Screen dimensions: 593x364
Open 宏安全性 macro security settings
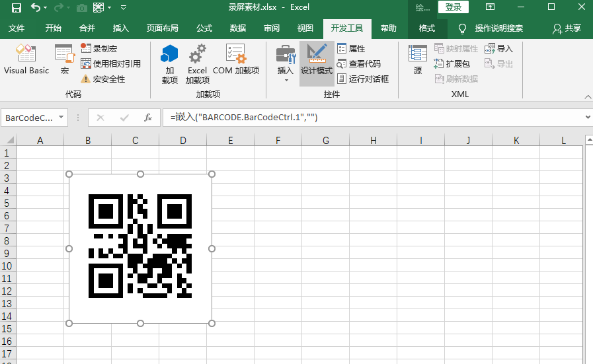tap(103, 79)
